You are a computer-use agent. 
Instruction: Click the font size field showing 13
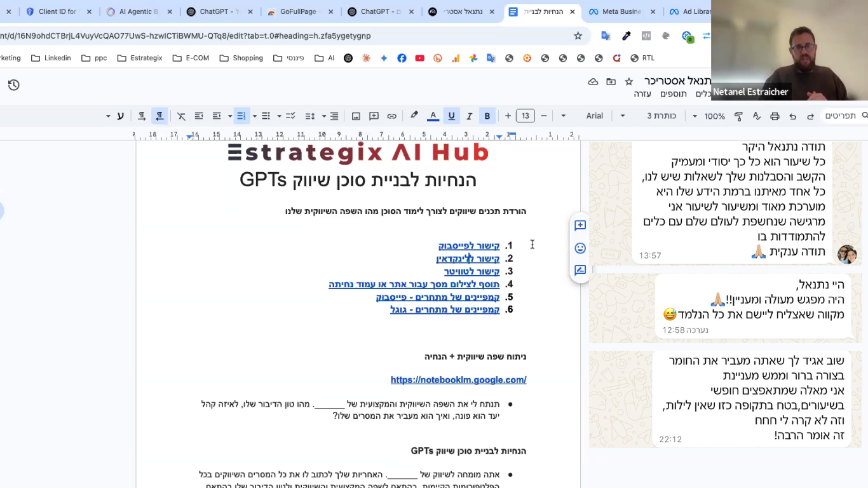point(526,116)
